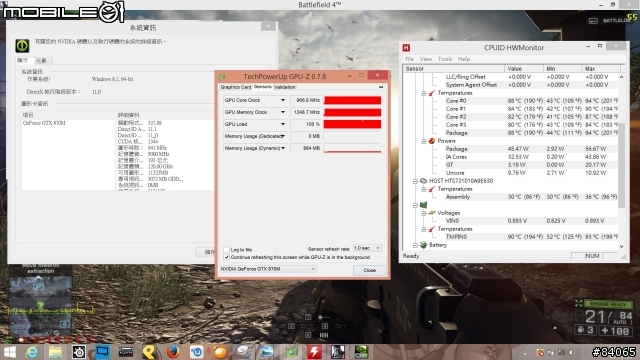Select the Core #0 temperature row
Viewport: 640px width, 360px height.
pyautogui.click(x=531, y=101)
